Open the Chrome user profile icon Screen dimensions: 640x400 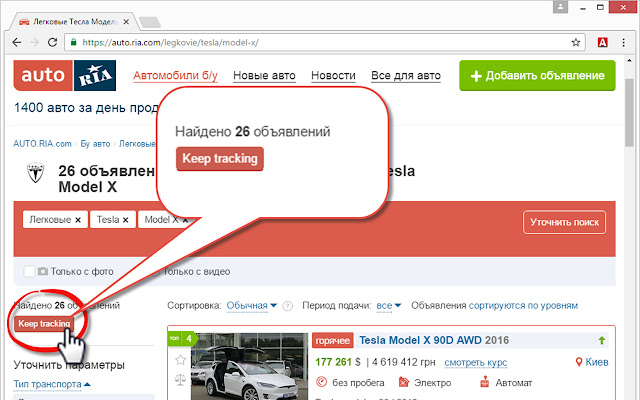click(x=560, y=7)
